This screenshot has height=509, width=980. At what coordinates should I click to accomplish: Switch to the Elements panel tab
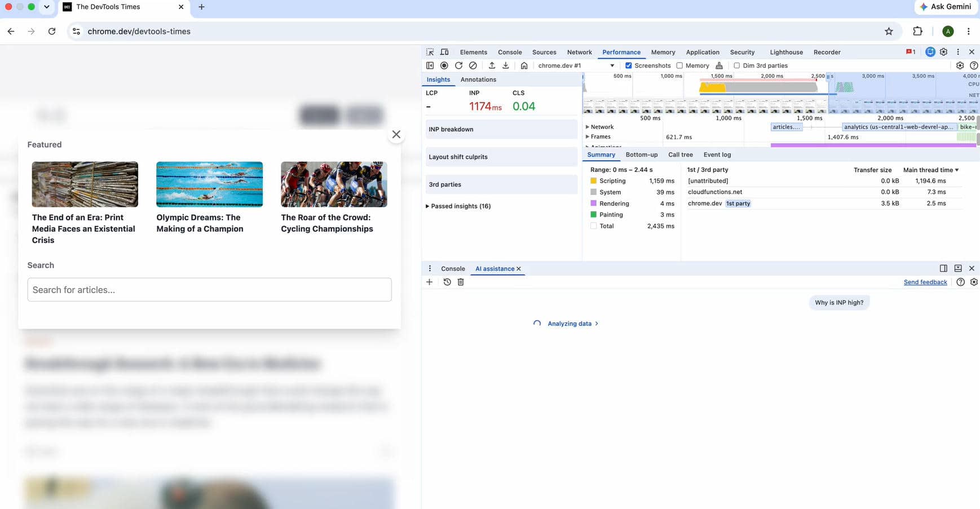tap(473, 52)
